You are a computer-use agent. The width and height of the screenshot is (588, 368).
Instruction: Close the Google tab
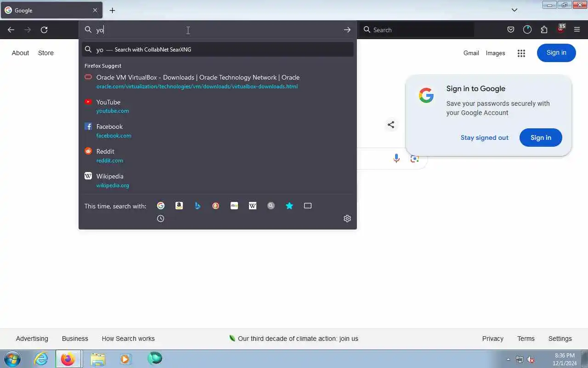[x=95, y=10]
